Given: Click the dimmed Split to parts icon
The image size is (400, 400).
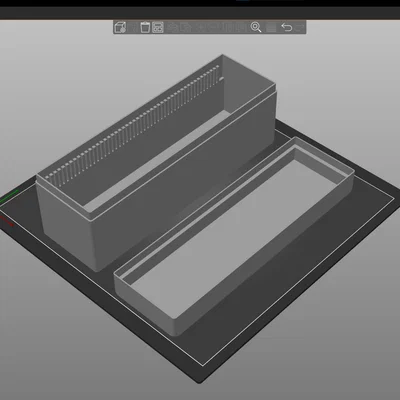Looking at the screenshot, I should 239,27.
